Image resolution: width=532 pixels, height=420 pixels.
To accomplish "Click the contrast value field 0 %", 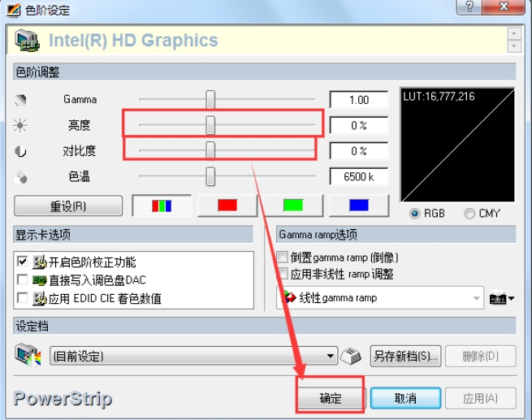I will (x=359, y=150).
